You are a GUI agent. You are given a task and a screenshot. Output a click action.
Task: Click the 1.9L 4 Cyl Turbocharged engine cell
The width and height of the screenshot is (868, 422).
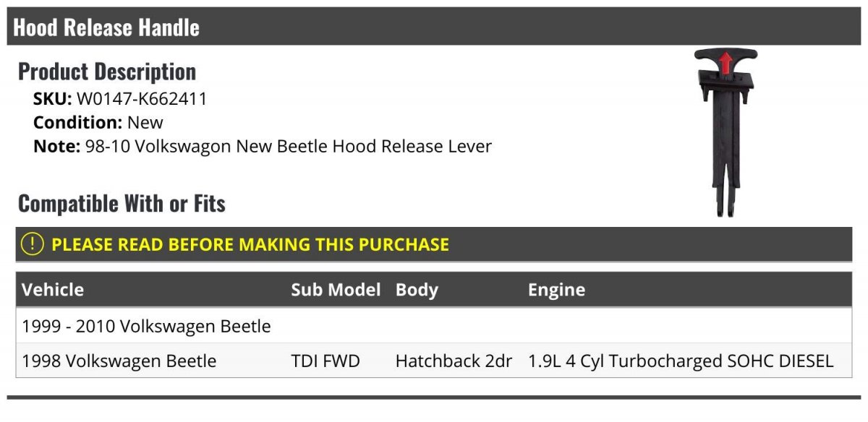click(x=680, y=361)
